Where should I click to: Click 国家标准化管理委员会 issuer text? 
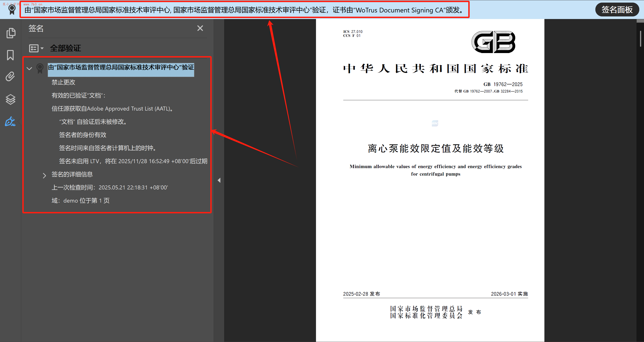[426, 315]
